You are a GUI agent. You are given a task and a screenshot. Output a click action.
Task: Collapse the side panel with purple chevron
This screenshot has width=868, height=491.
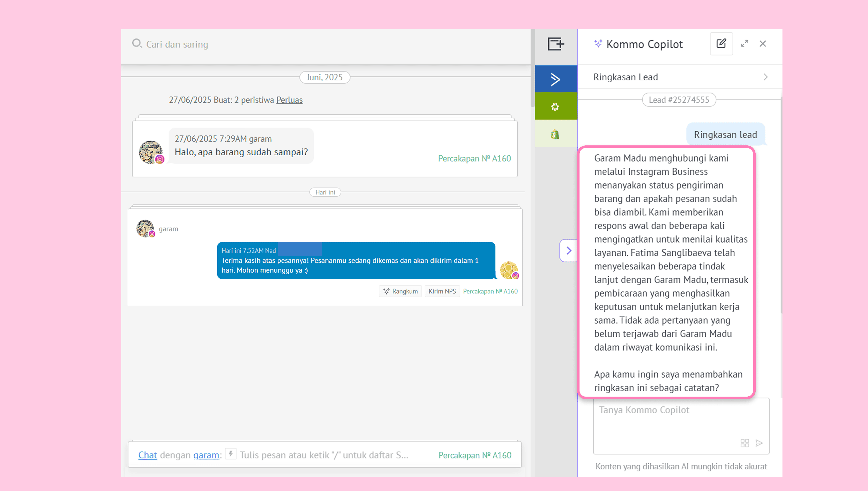tap(569, 250)
